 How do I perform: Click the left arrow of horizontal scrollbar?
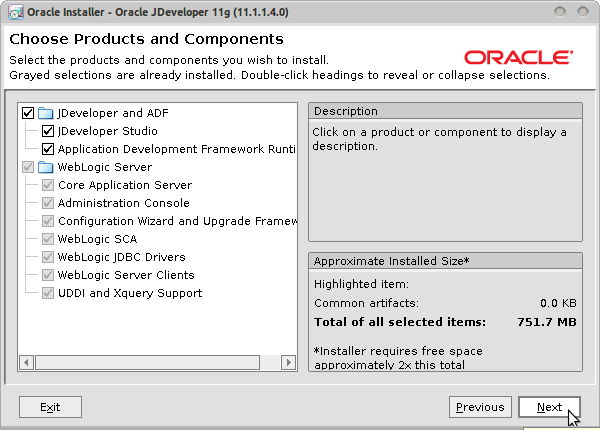pos(26,362)
